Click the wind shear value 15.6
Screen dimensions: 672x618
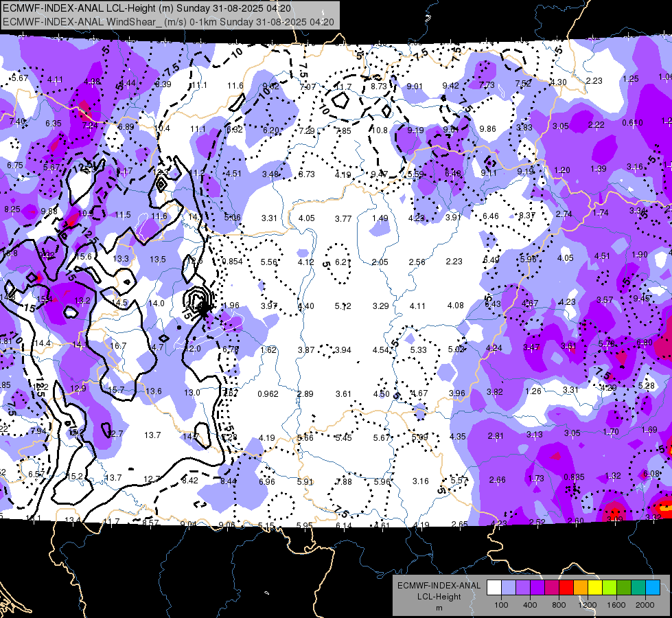click(x=84, y=256)
